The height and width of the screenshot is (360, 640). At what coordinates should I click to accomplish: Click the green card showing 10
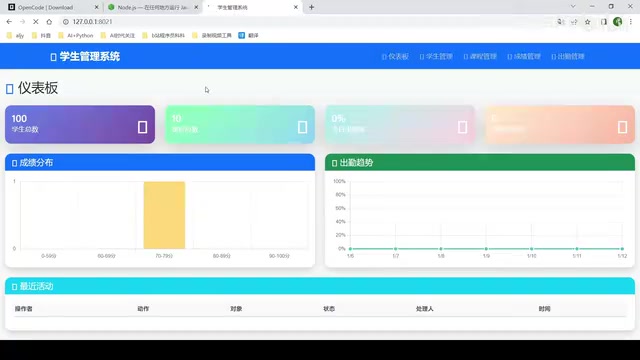click(x=240, y=124)
